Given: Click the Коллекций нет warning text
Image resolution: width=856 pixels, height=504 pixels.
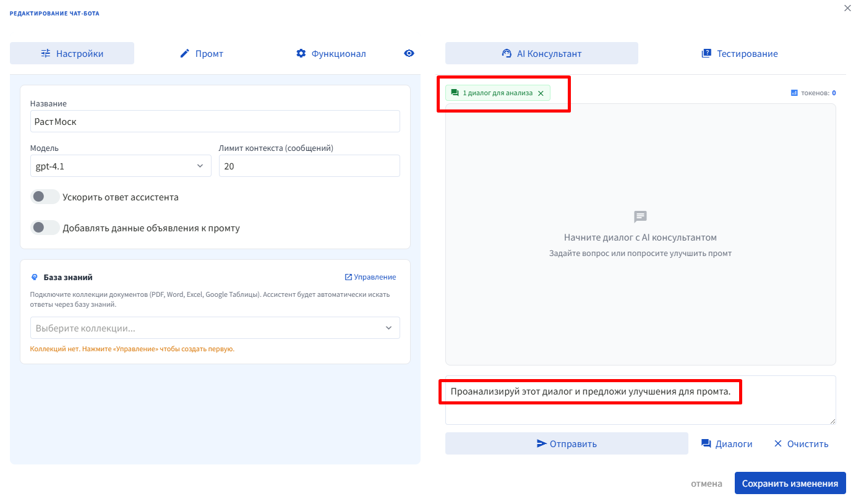Looking at the screenshot, I should point(132,349).
